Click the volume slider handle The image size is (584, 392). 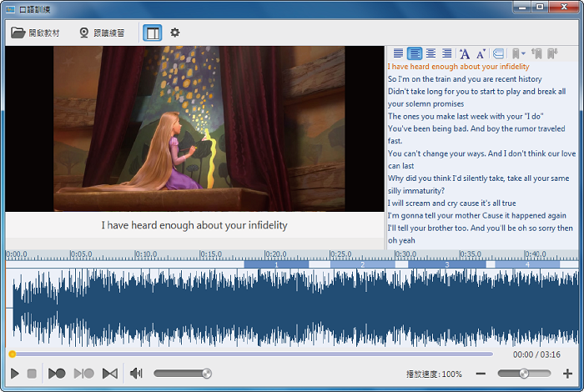pyautogui.click(x=207, y=374)
